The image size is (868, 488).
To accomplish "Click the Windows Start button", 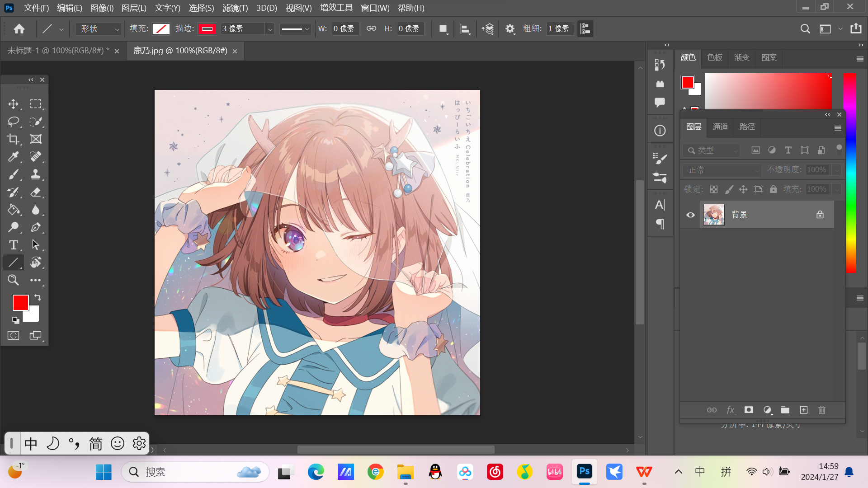I will point(104,472).
